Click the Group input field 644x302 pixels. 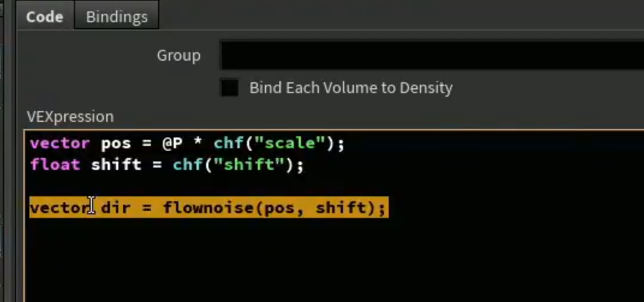tap(432, 55)
